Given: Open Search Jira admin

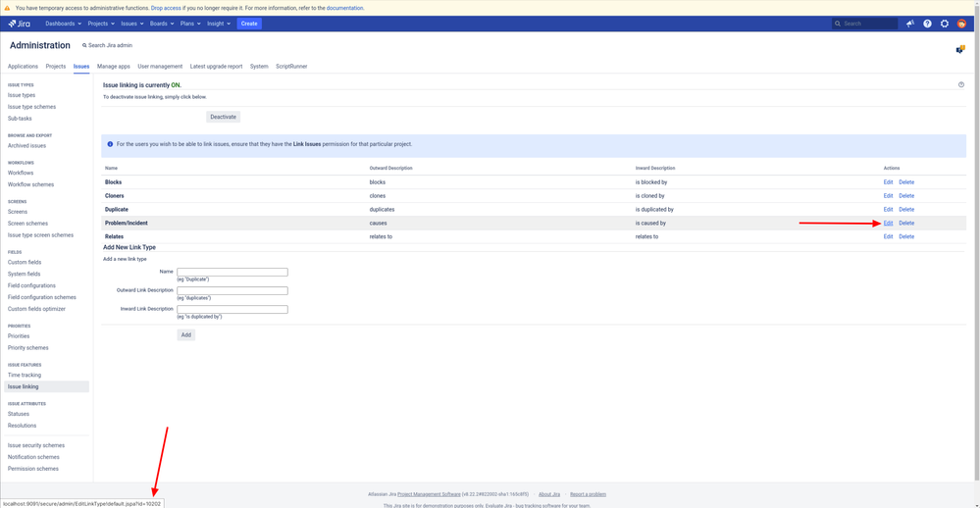Looking at the screenshot, I should [x=108, y=46].
